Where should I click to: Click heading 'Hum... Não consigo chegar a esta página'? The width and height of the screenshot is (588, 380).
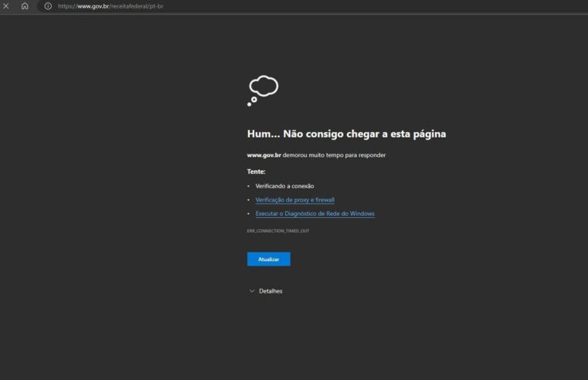[x=346, y=134]
